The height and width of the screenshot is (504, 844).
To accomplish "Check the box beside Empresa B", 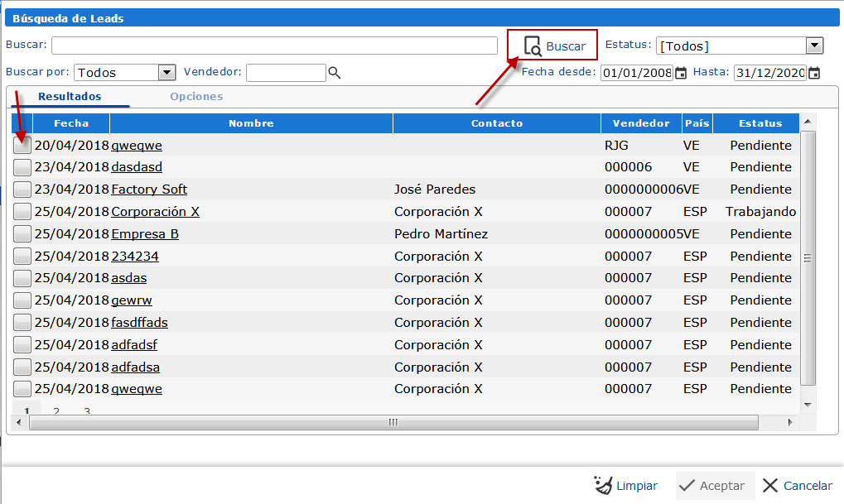I will coord(22,234).
